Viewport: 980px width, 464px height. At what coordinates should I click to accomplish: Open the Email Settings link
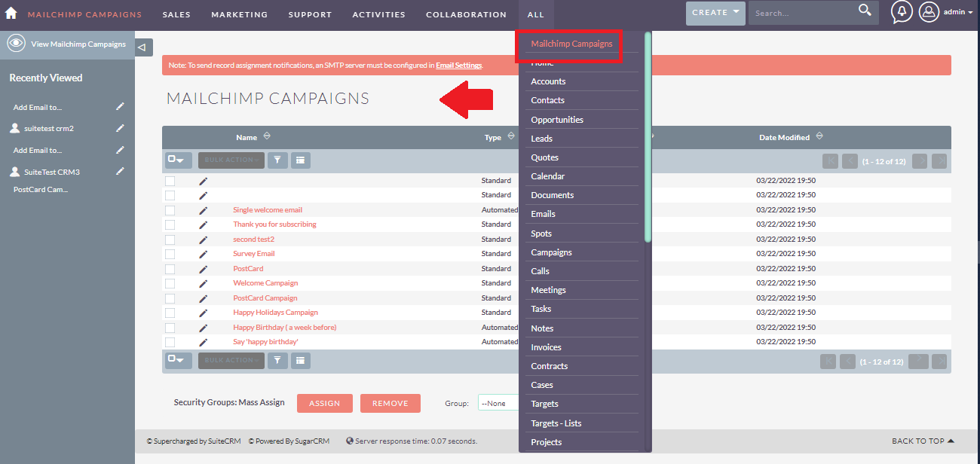(x=458, y=66)
